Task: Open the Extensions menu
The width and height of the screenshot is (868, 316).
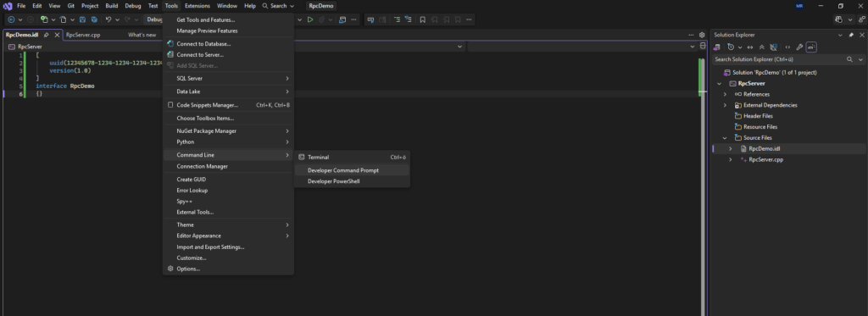Action: pos(197,6)
